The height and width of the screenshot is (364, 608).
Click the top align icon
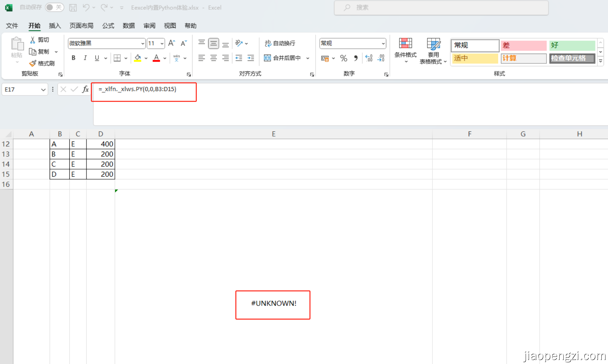pos(202,43)
